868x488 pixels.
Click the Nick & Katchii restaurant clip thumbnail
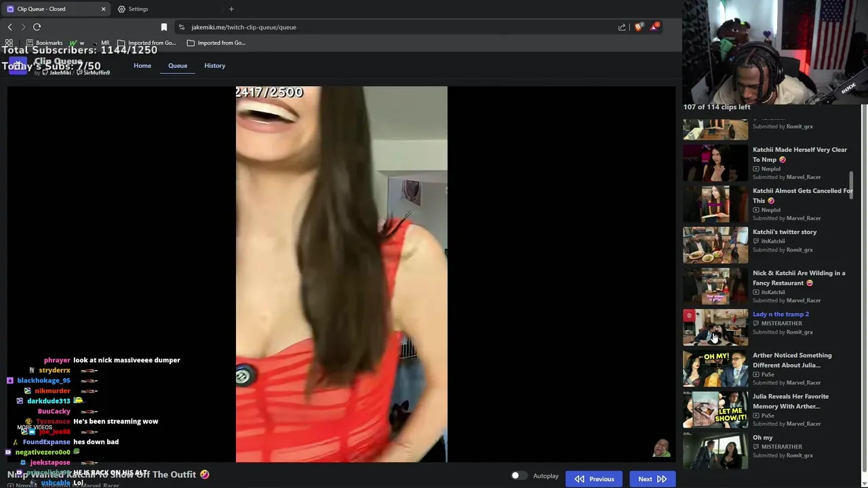click(x=715, y=286)
